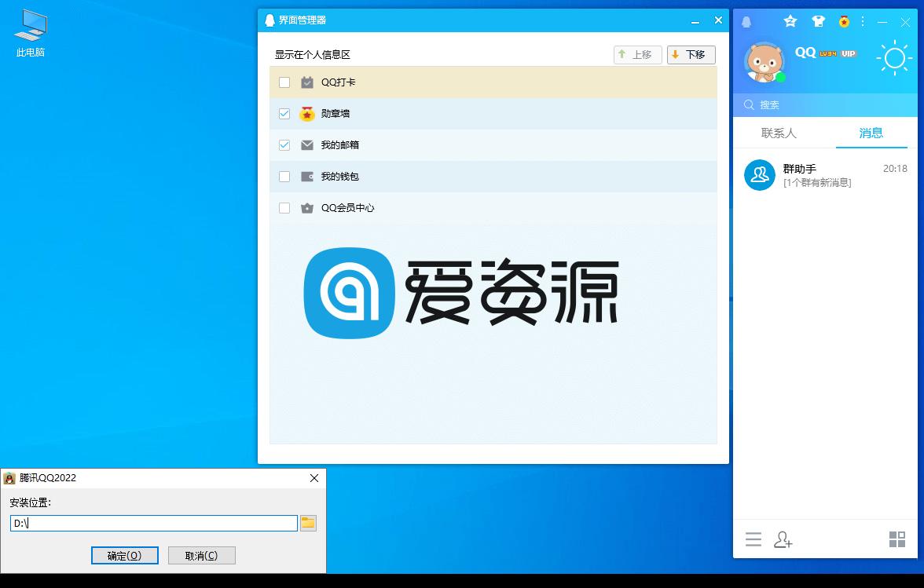The width and height of the screenshot is (924, 588).
Task: Click the bear avatar in QQ panel
Action: (x=764, y=62)
